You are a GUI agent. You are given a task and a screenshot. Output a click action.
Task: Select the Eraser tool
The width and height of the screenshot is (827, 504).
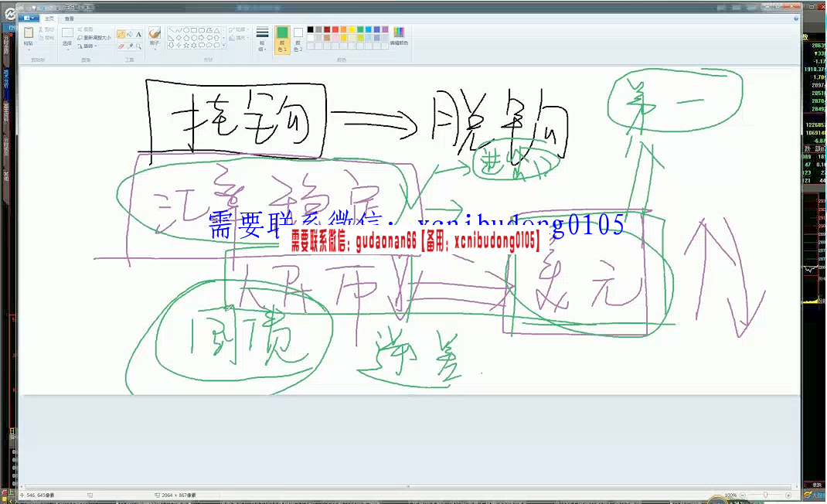click(121, 46)
